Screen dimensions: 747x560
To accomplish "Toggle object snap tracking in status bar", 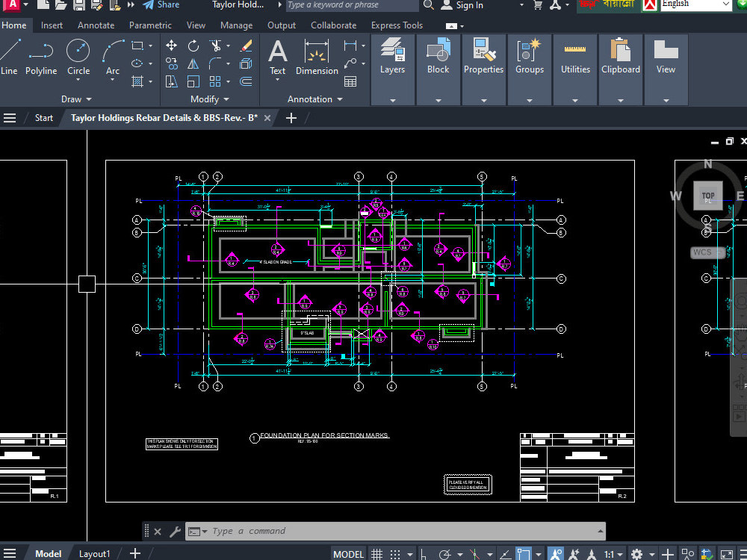I will [x=506, y=553].
